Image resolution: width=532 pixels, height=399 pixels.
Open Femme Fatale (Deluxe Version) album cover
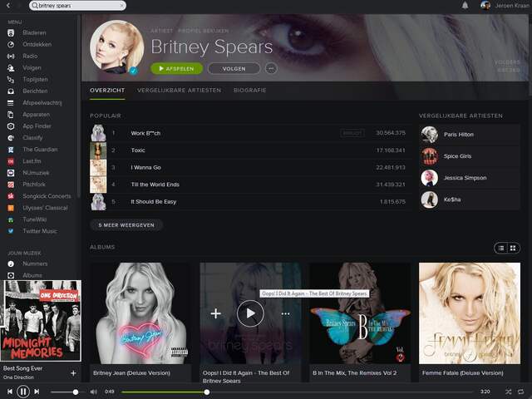coord(470,313)
